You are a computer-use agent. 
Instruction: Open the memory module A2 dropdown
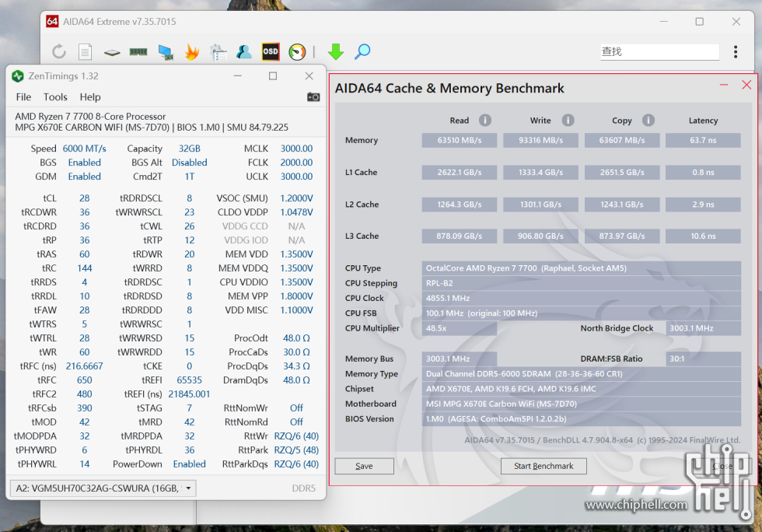[103, 488]
